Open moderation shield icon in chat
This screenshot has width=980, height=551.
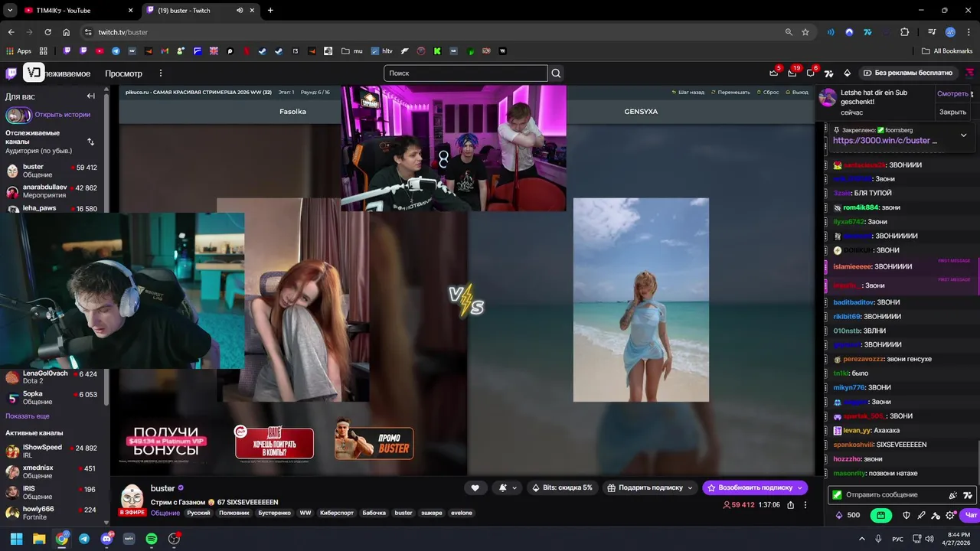click(x=906, y=515)
